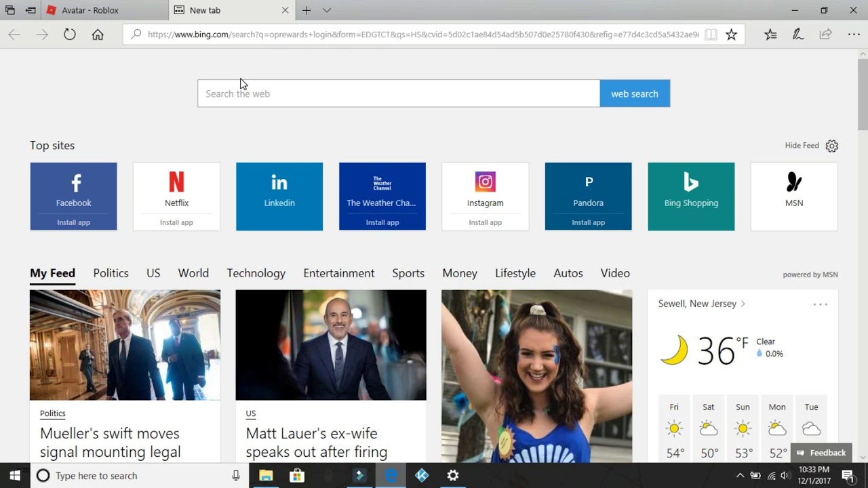The width and height of the screenshot is (868, 488).
Task: Expand tab previews chevron
Action: pyautogui.click(x=327, y=10)
